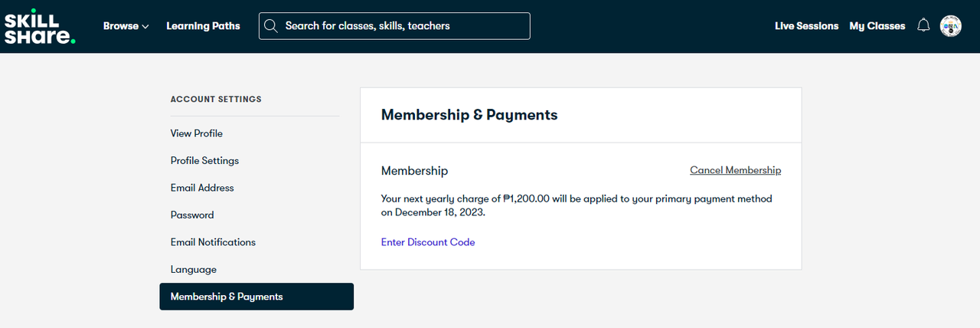Click the Skillshare logo
The width and height of the screenshot is (980, 328).
tap(40, 26)
